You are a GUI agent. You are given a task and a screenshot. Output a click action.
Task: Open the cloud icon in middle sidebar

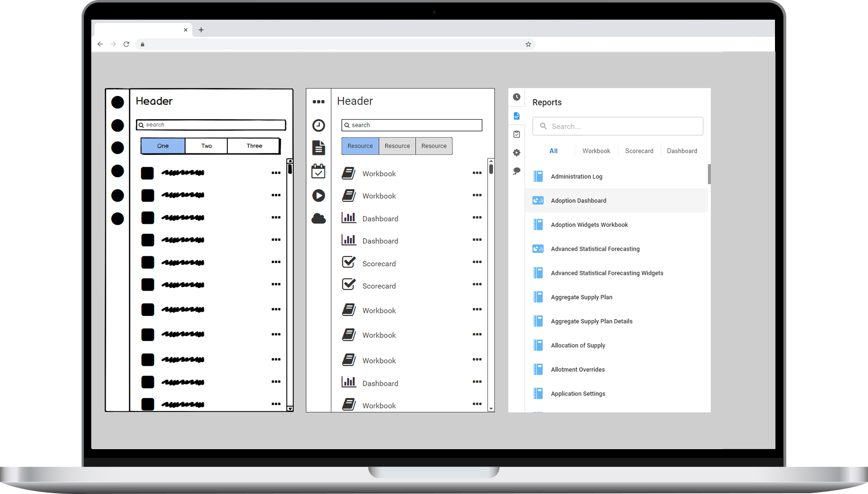(x=318, y=218)
